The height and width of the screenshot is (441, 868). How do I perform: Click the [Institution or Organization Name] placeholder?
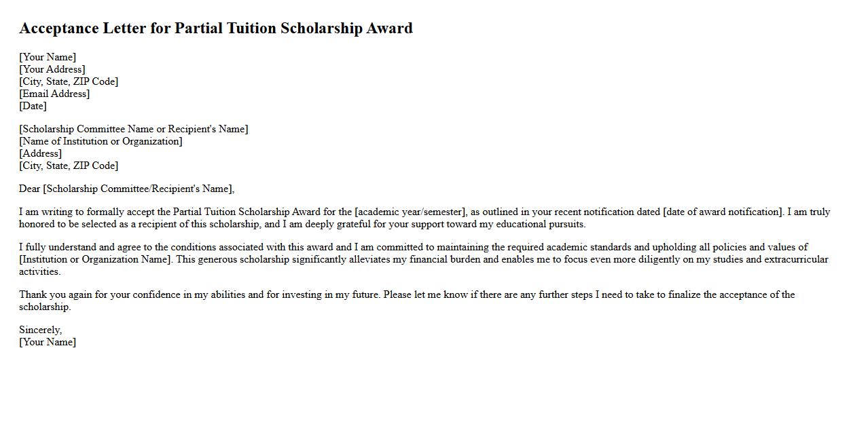(x=94, y=259)
